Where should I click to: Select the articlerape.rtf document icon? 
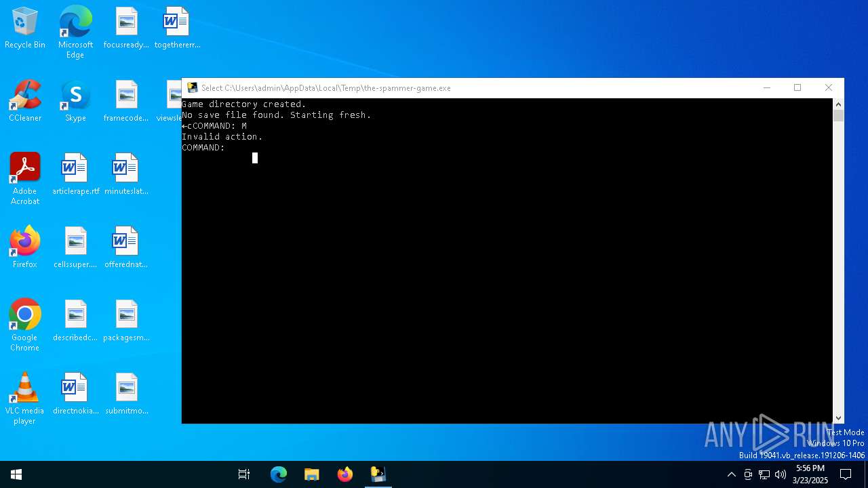tap(75, 174)
